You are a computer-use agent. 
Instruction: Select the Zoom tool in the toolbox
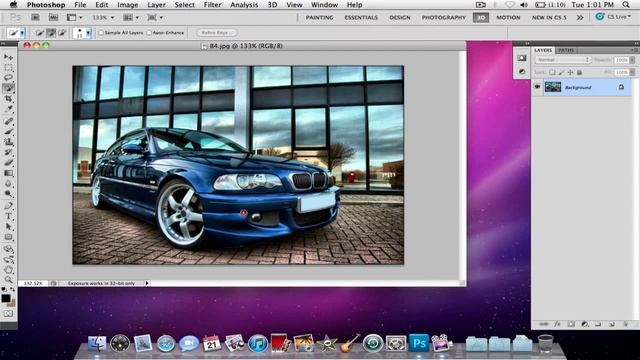(8, 280)
